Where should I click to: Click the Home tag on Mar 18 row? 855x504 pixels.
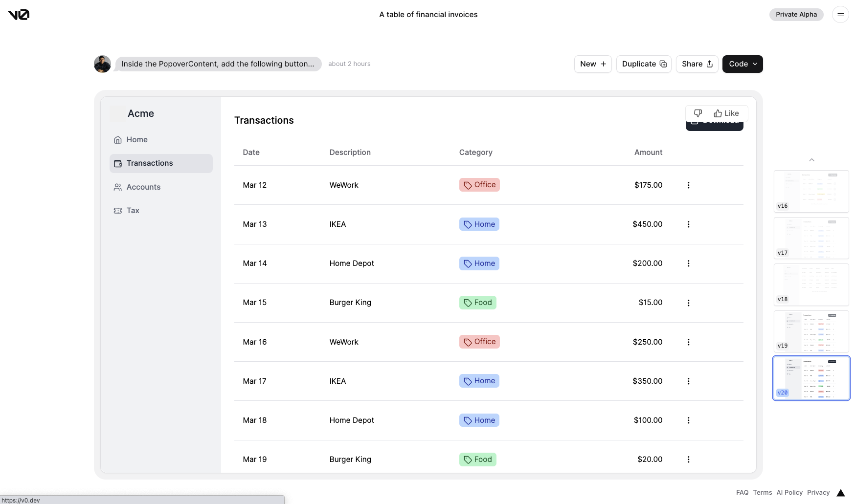pyautogui.click(x=479, y=420)
